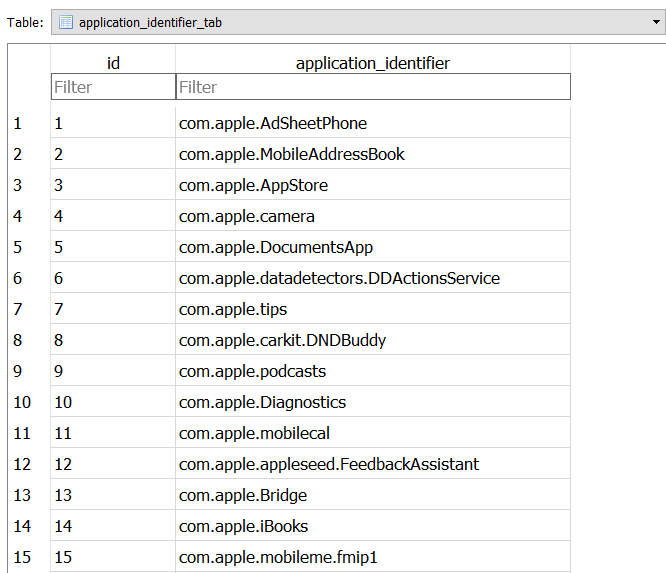The width and height of the screenshot is (666, 573).
Task: Select com.apple.mobileme.fmip1 cell
Action: [373, 557]
